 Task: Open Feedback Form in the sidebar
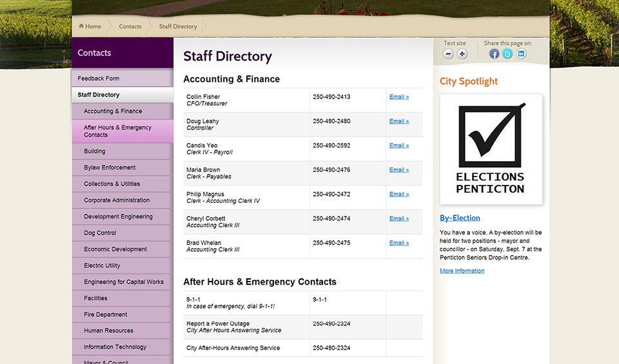pos(99,79)
